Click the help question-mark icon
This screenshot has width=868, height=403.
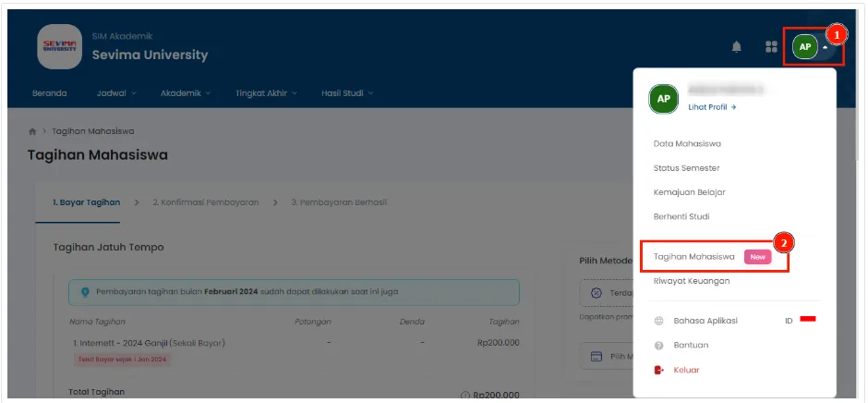(658, 346)
